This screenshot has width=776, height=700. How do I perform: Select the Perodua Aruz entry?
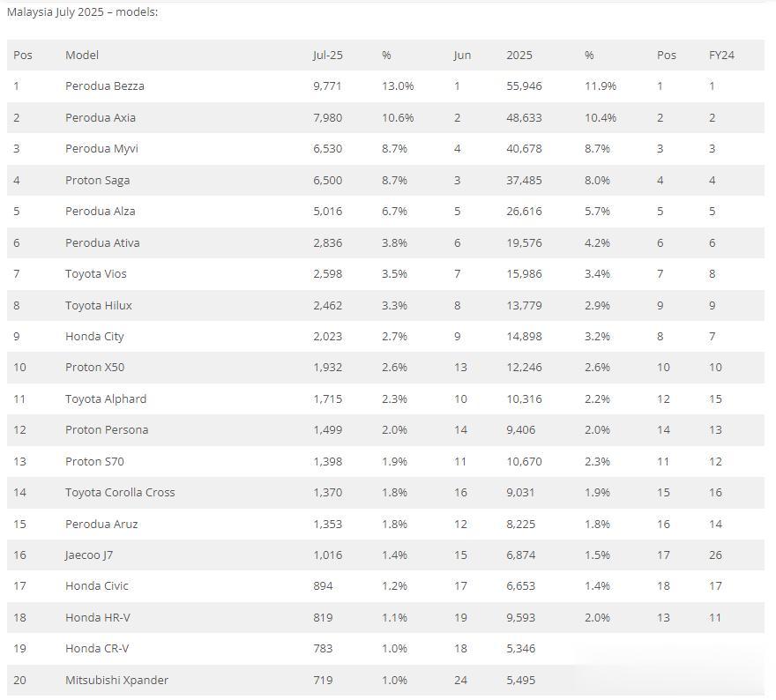tap(101, 524)
